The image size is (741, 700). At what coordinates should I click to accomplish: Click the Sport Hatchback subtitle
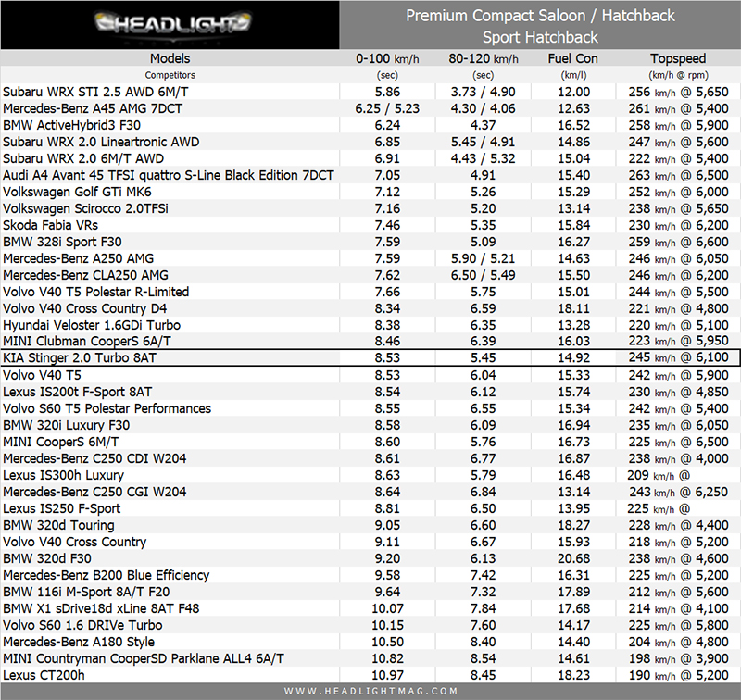coord(540,37)
